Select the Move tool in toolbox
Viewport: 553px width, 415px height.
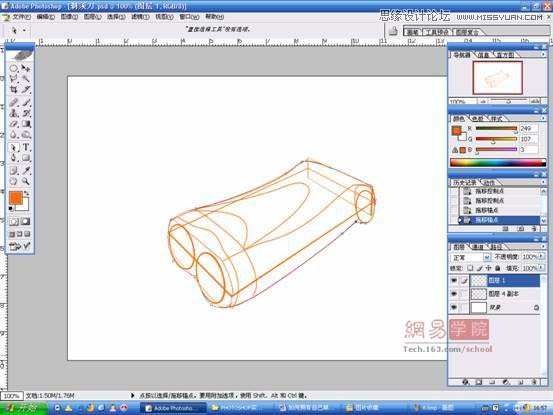(x=26, y=68)
